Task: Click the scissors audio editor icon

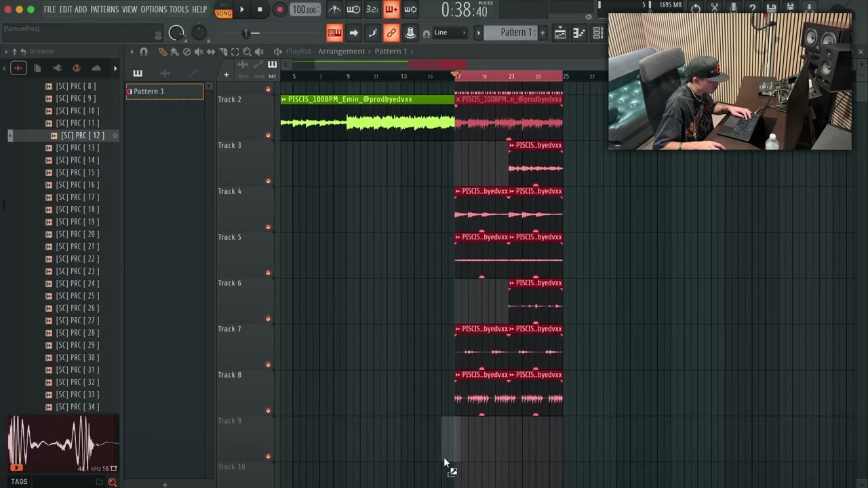Action: click(715, 8)
